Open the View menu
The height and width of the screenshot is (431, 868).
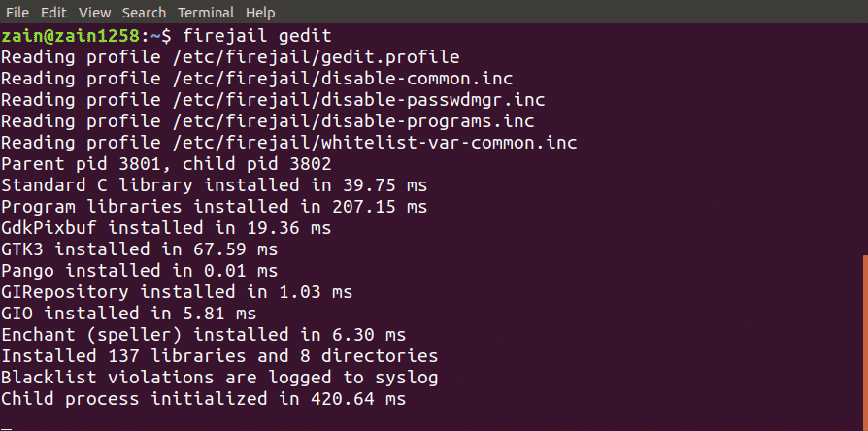point(95,13)
